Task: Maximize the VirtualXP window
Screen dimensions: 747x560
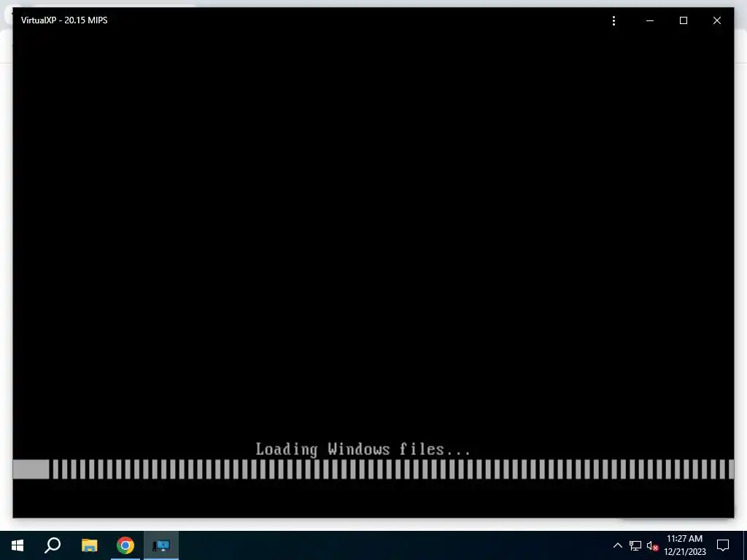Action: coord(683,20)
